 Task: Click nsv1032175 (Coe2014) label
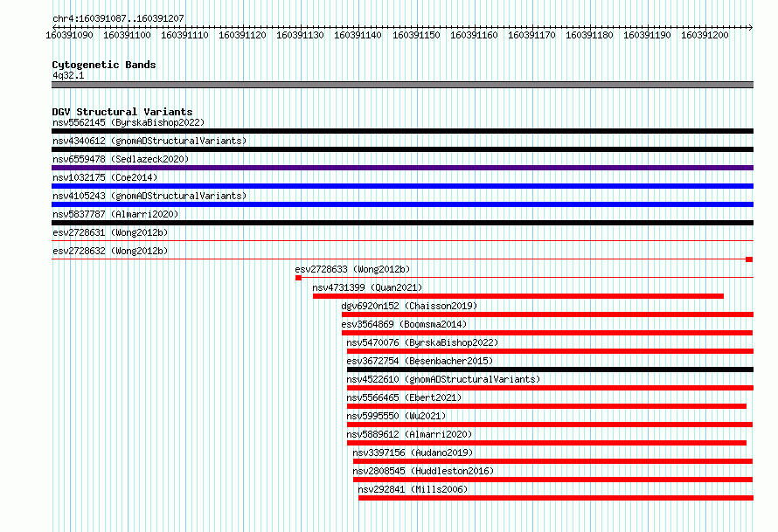click(x=105, y=177)
